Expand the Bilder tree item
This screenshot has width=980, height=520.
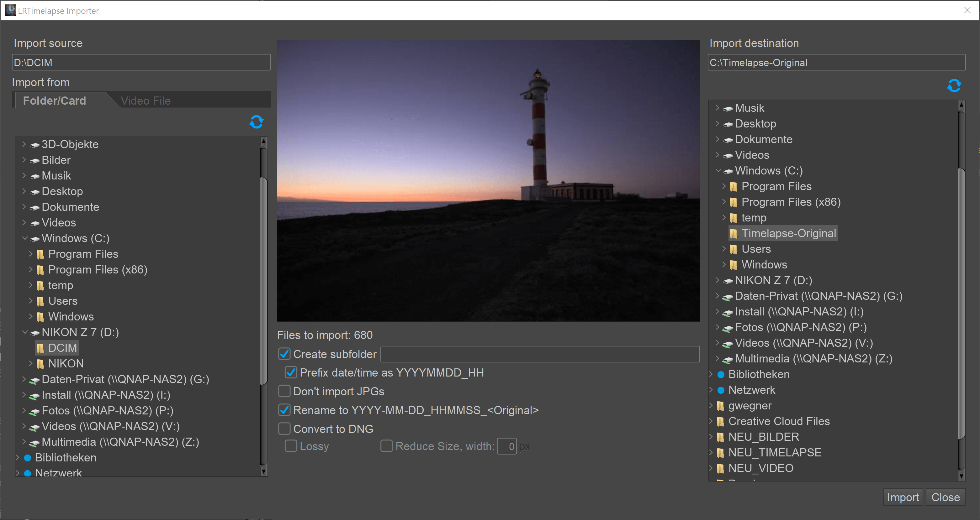point(24,160)
